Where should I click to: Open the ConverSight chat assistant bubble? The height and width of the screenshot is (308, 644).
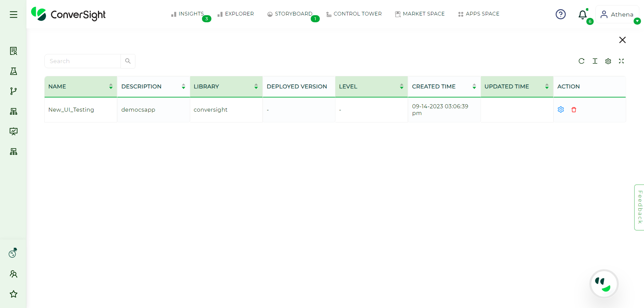tap(604, 284)
